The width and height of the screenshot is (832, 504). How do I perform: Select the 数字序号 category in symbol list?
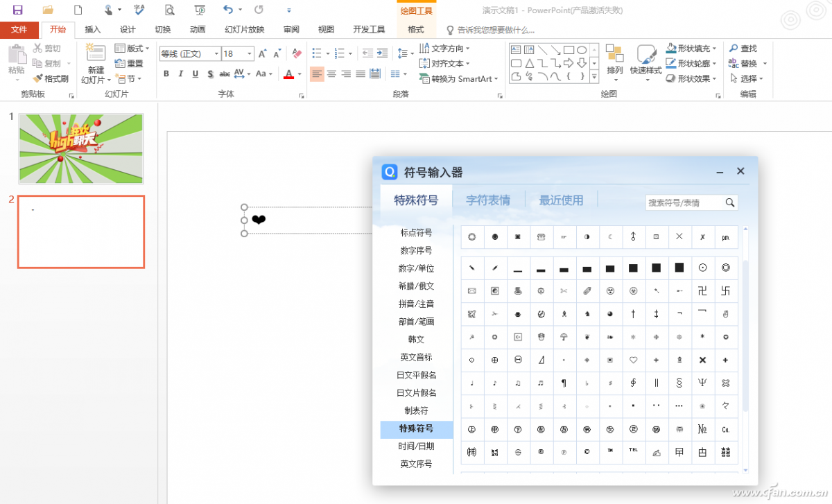click(x=416, y=250)
